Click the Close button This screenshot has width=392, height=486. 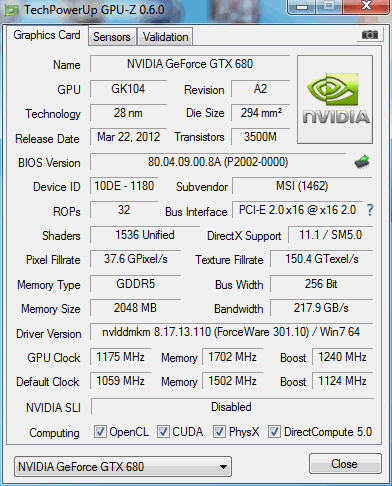[345, 464]
